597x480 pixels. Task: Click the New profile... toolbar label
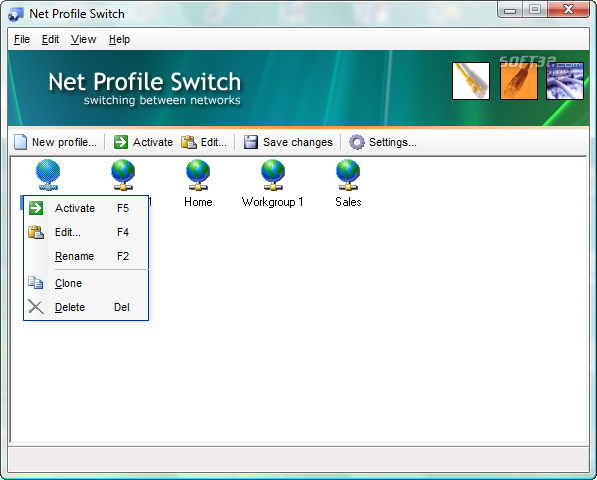64,142
